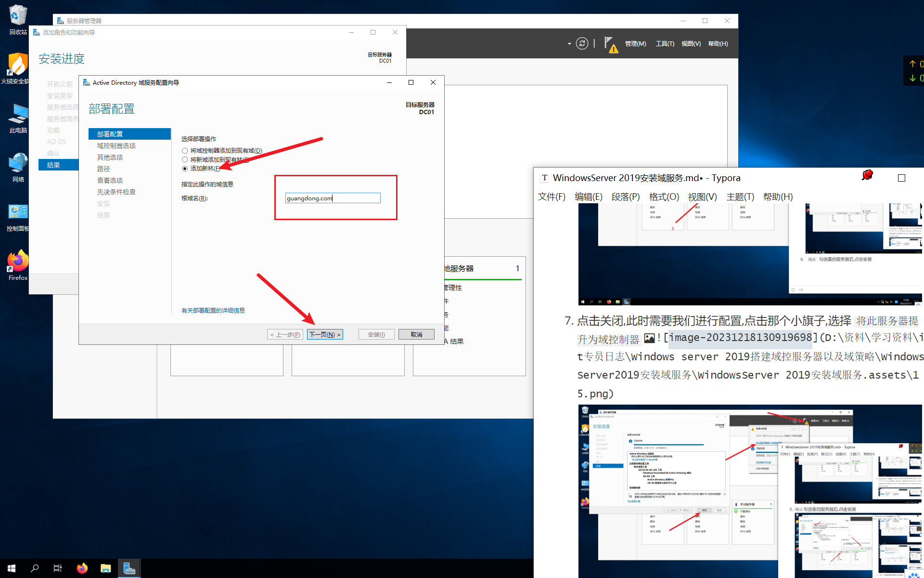Image resolution: width=924 pixels, height=578 pixels.
Task: Select 将域控制器添加到现有域 radio option
Action: 185,151
